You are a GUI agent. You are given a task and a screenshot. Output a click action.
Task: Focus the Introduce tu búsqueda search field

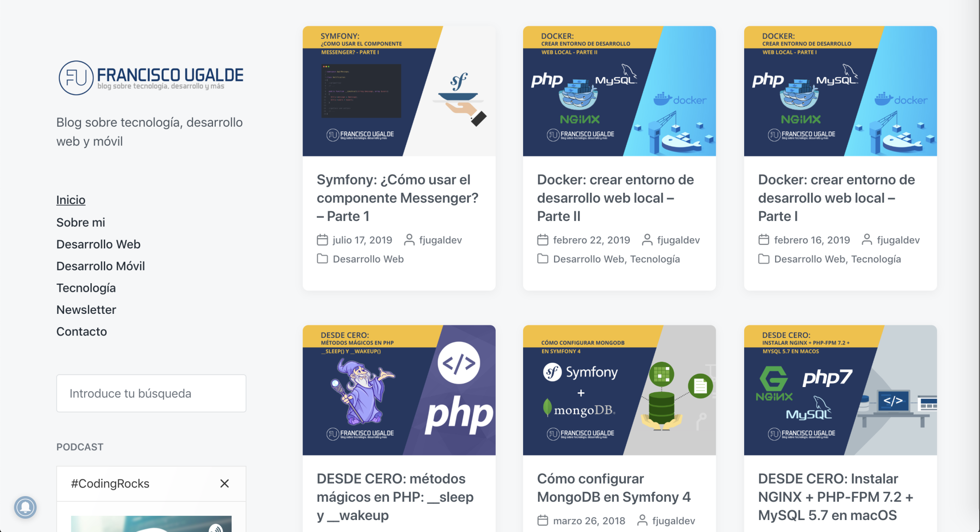point(151,393)
